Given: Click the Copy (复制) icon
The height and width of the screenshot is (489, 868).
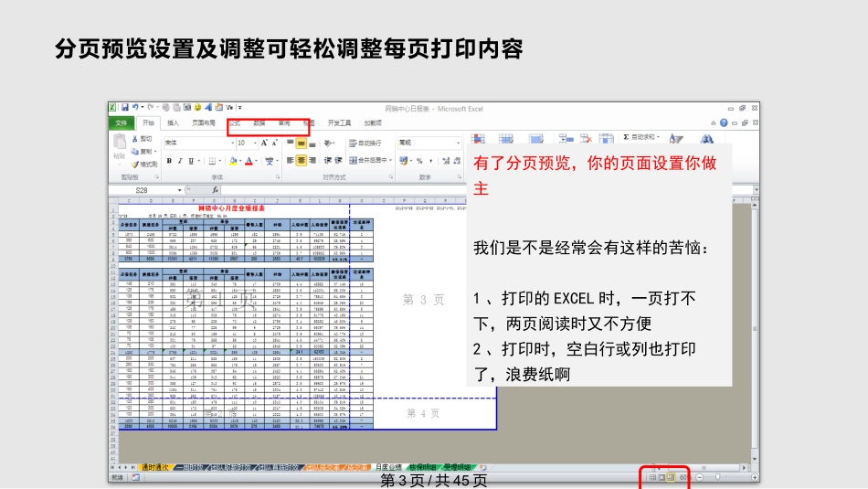Looking at the screenshot, I should coord(134,151).
